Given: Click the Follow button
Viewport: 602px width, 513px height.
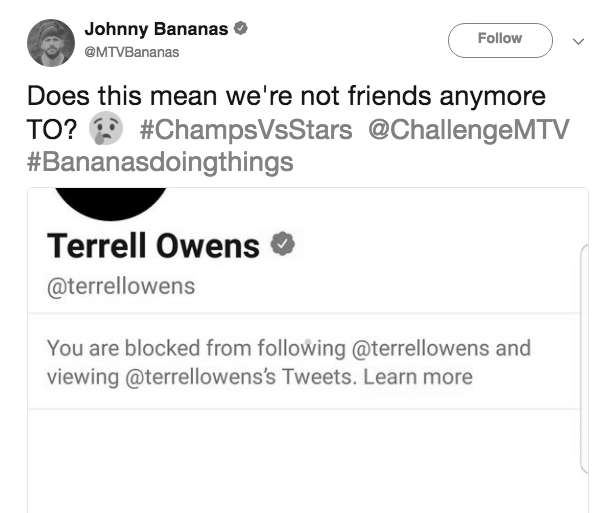Looking at the screenshot, I should pos(500,40).
